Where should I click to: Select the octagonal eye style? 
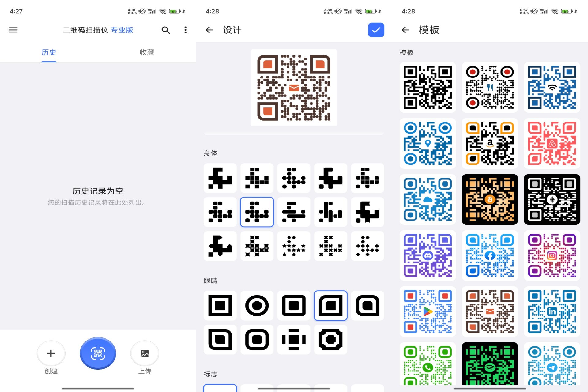330,339
